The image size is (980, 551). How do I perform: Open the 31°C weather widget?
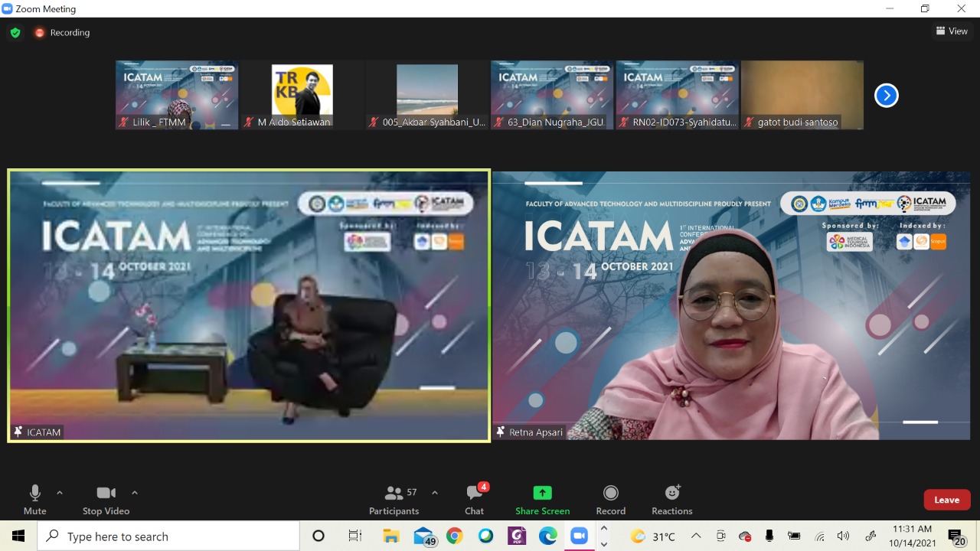point(653,536)
